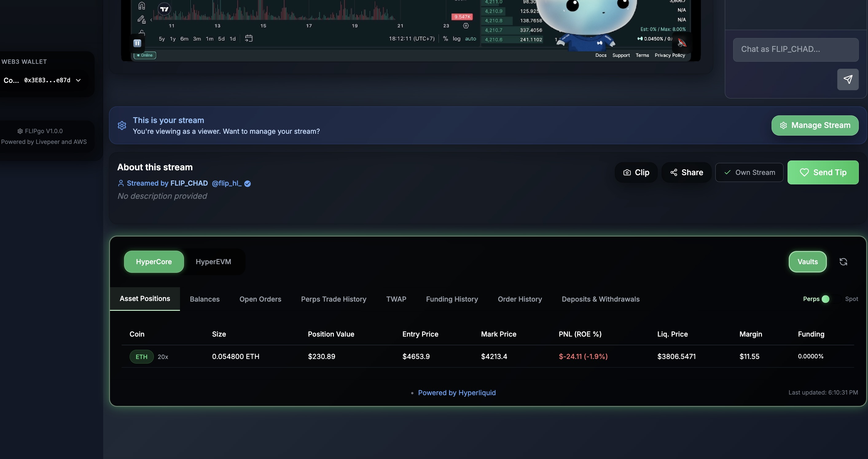Image resolution: width=868 pixels, height=459 pixels.
Task: Open chart settings gear near the 23 axis label
Action: tap(466, 25)
